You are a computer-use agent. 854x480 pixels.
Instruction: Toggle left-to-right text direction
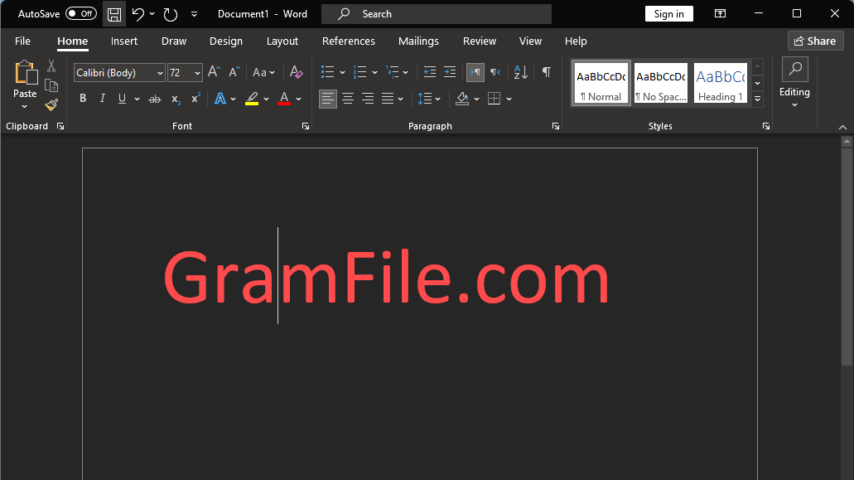475,72
